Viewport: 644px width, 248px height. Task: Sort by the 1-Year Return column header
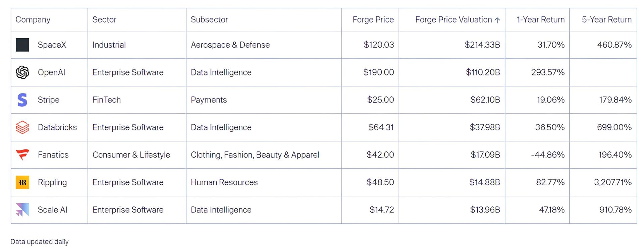540,20
